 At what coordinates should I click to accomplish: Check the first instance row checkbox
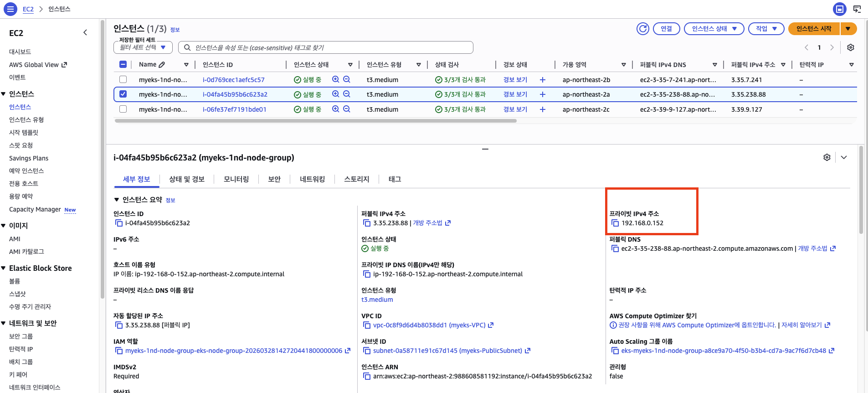tap(123, 80)
